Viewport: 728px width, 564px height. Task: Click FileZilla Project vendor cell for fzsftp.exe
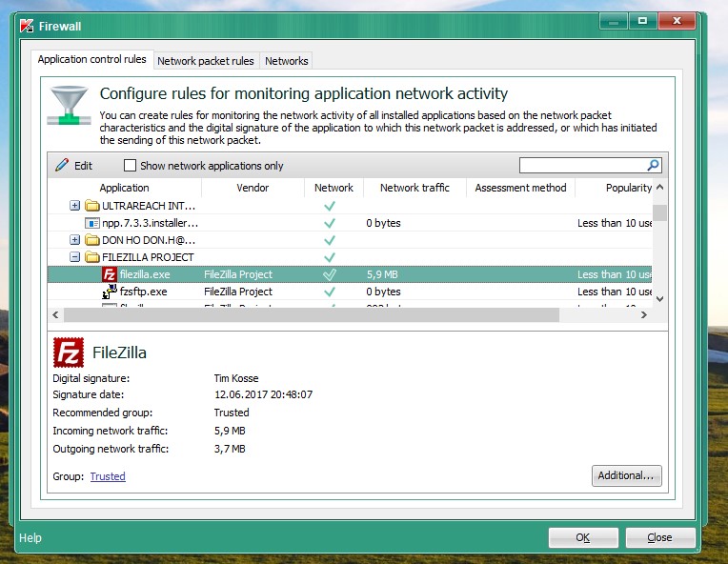click(x=238, y=292)
